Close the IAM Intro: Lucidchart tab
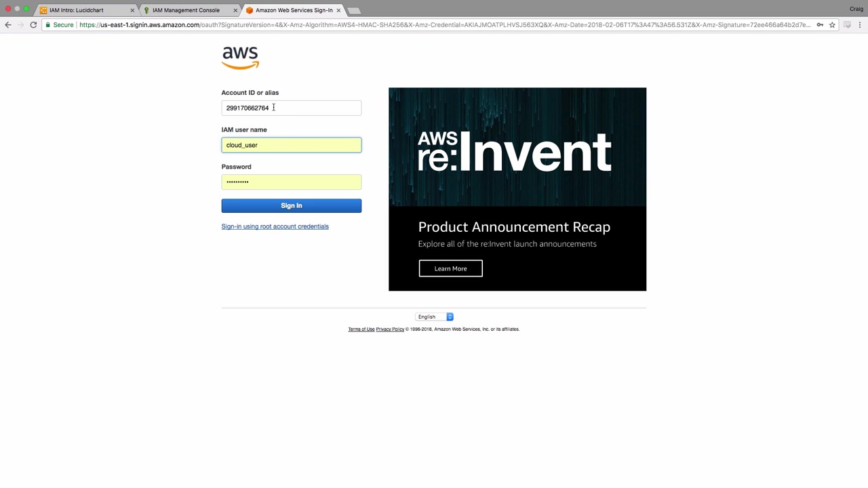The height and width of the screenshot is (488, 868). [x=132, y=10]
